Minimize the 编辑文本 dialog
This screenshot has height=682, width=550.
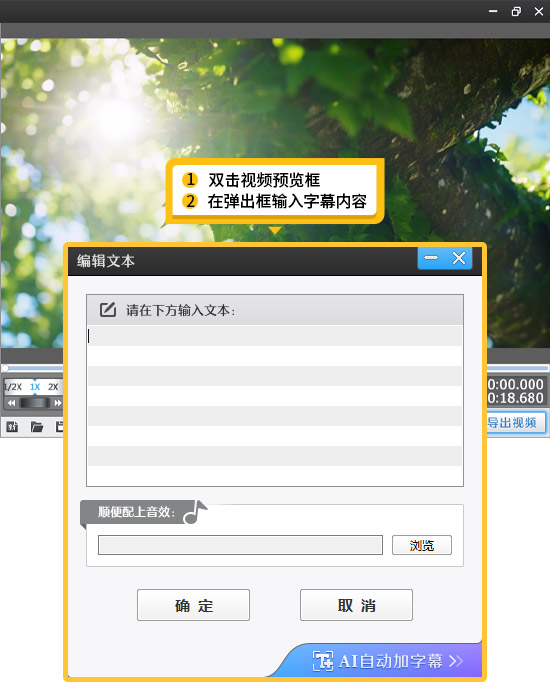coord(431,258)
